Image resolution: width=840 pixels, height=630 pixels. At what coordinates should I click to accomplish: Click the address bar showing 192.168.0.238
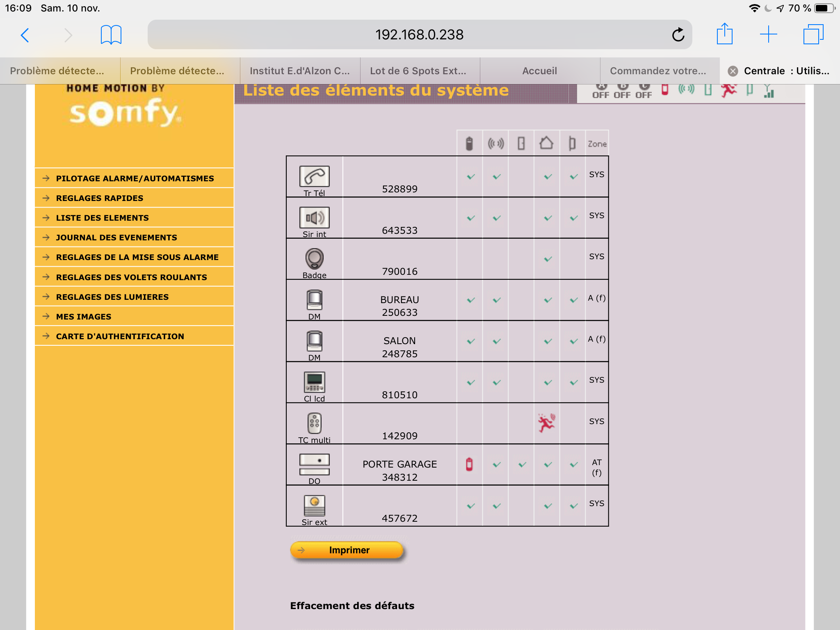(x=419, y=35)
